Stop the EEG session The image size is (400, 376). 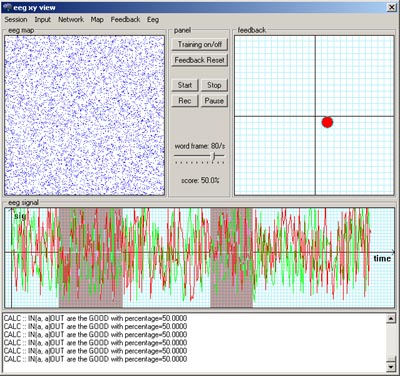tap(214, 85)
